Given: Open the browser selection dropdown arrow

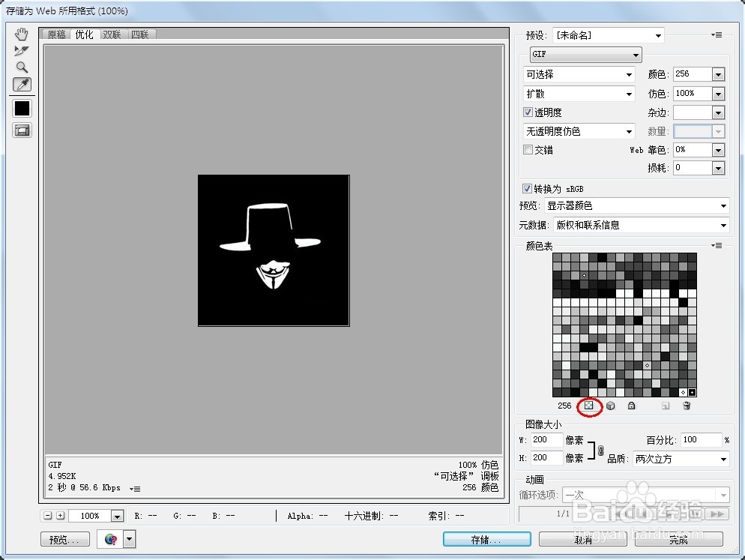Looking at the screenshot, I should point(130,540).
